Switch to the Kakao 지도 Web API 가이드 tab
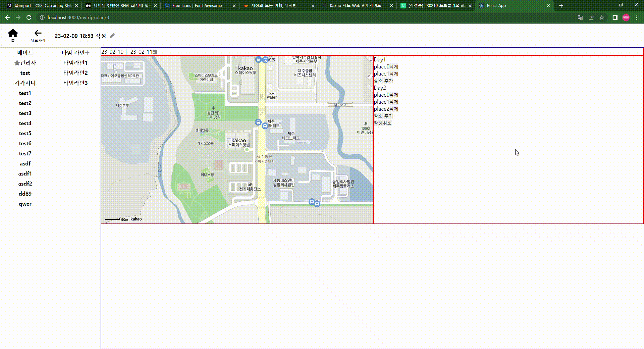The image size is (644, 349). (357, 6)
